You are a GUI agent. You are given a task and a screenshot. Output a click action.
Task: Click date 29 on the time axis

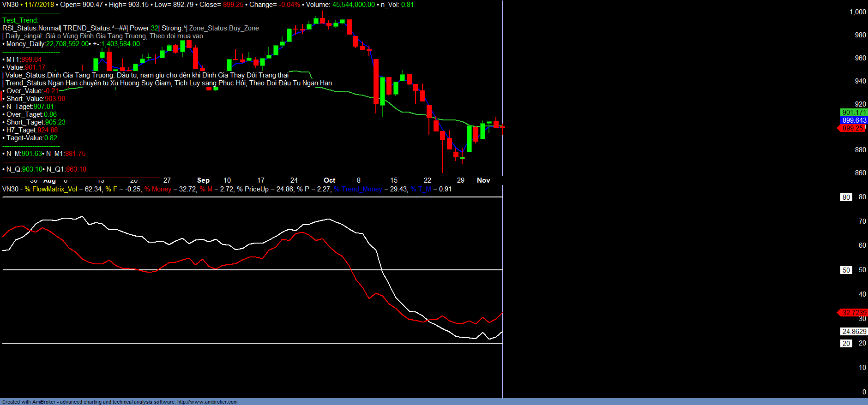coord(460,180)
